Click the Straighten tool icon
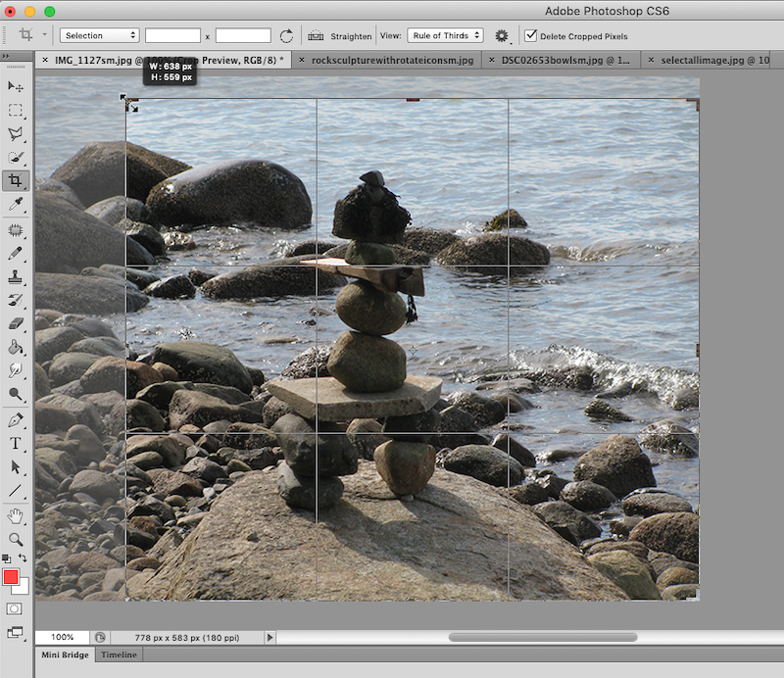 pyautogui.click(x=316, y=35)
